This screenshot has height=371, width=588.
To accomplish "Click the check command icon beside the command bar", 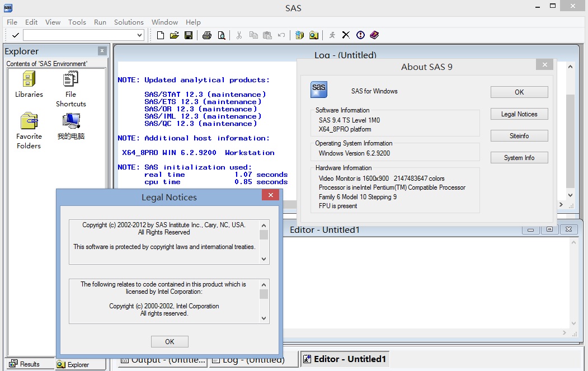I will coord(15,35).
